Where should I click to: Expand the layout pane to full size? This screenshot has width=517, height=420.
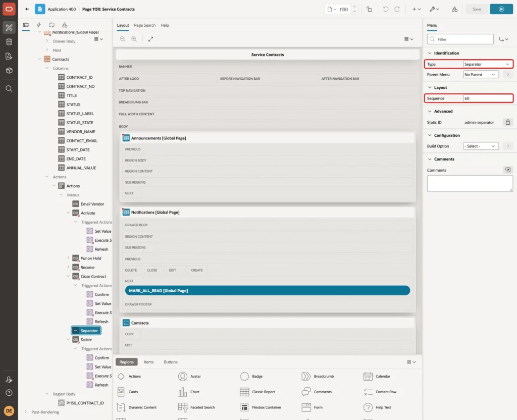click(x=150, y=39)
